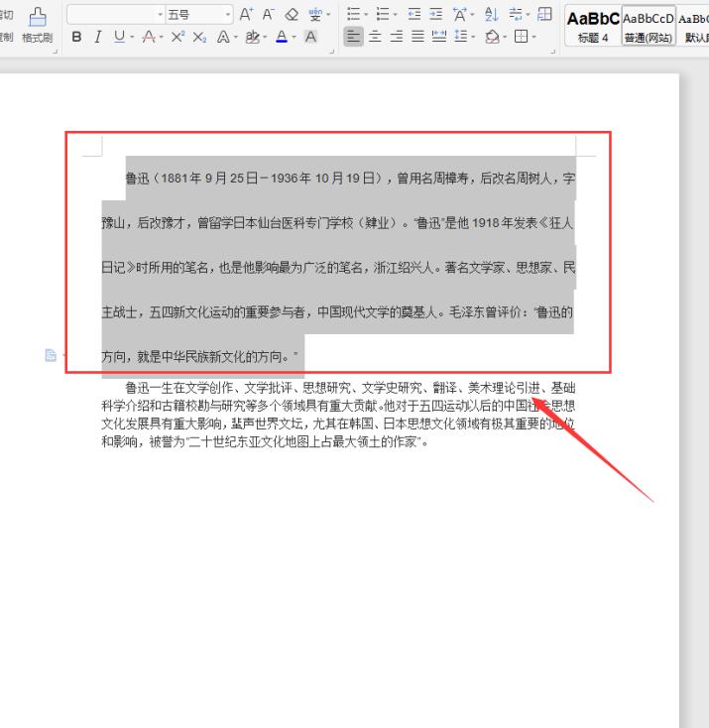Clear formatting with the eraser icon

[x=292, y=15]
